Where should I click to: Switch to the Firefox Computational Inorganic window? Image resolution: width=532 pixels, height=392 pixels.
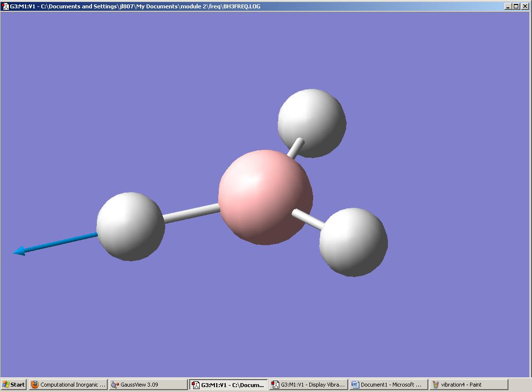click(x=68, y=385)
